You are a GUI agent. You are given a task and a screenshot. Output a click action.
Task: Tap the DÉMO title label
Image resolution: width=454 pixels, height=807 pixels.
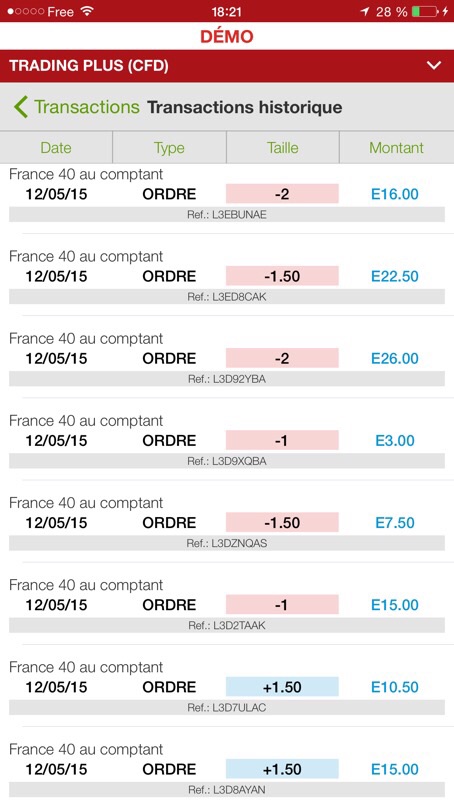(x=227, y=37)
